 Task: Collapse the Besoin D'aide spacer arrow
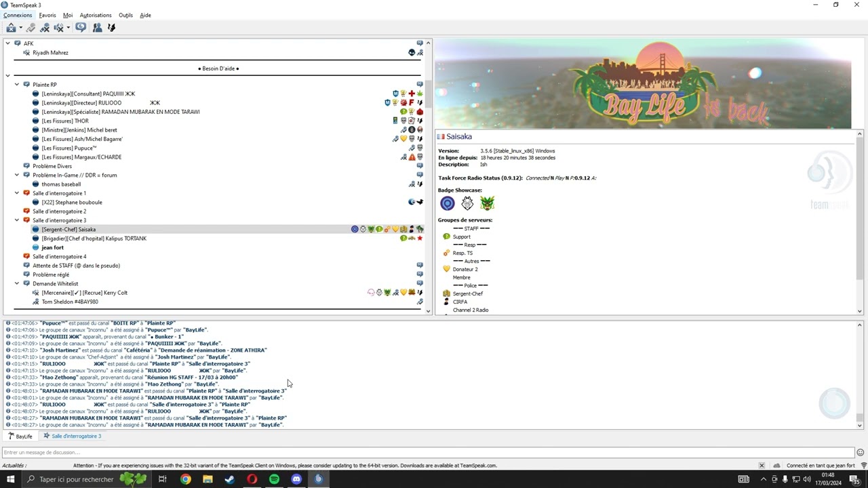[x=8, y=76]
